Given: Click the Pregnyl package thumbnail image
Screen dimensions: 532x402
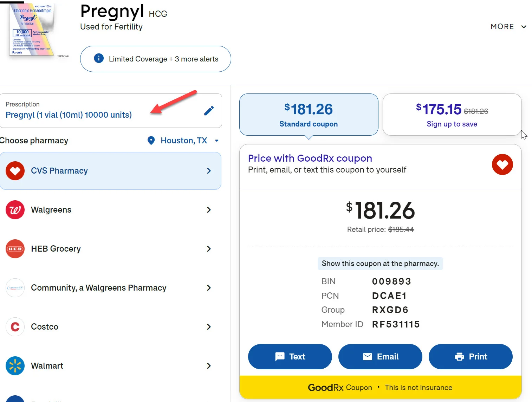Looking at the screenshot, I should tap(32, 30).
